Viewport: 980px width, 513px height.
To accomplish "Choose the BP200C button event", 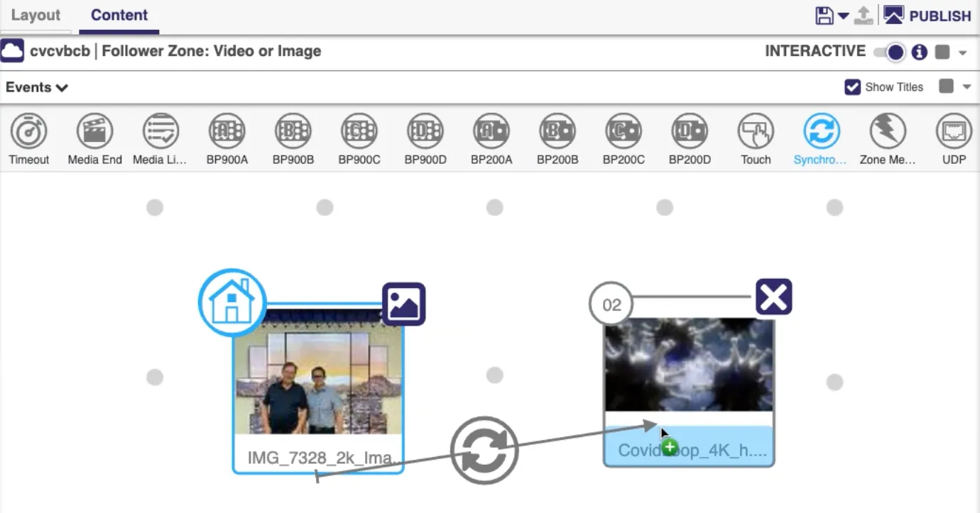I will pyautogui.click(x=624, y=131).
